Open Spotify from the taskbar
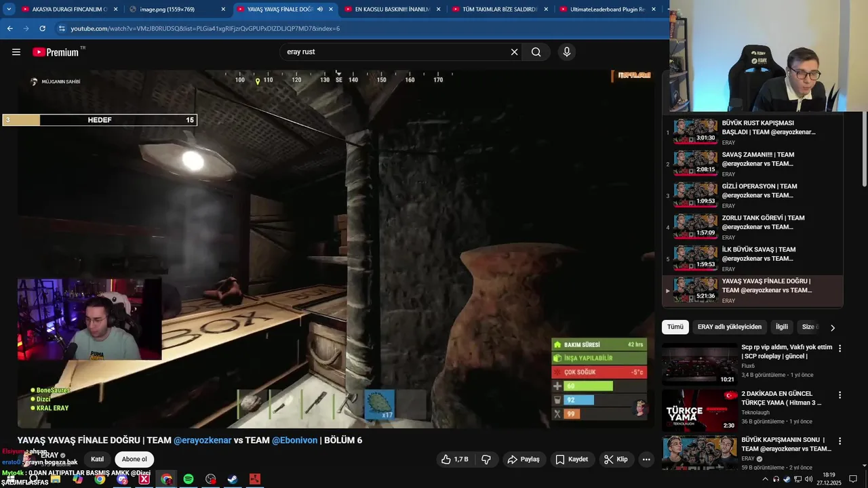 click(x=189, y=479)
